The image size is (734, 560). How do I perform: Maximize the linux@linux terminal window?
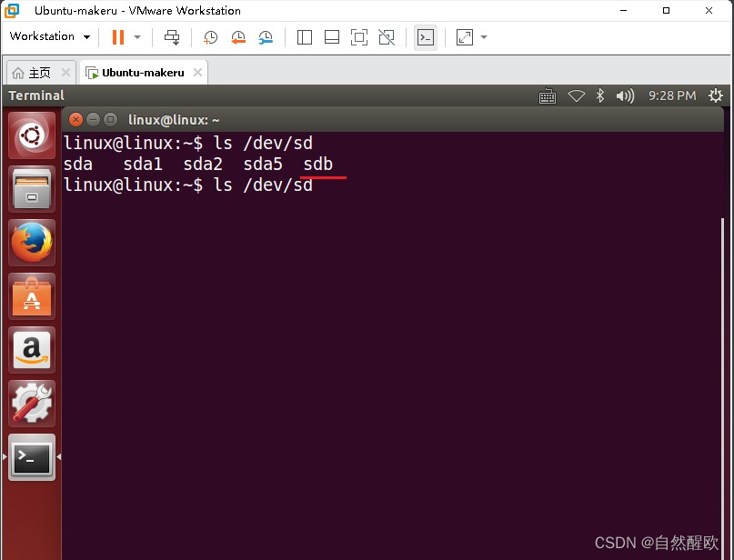point(110,120)
